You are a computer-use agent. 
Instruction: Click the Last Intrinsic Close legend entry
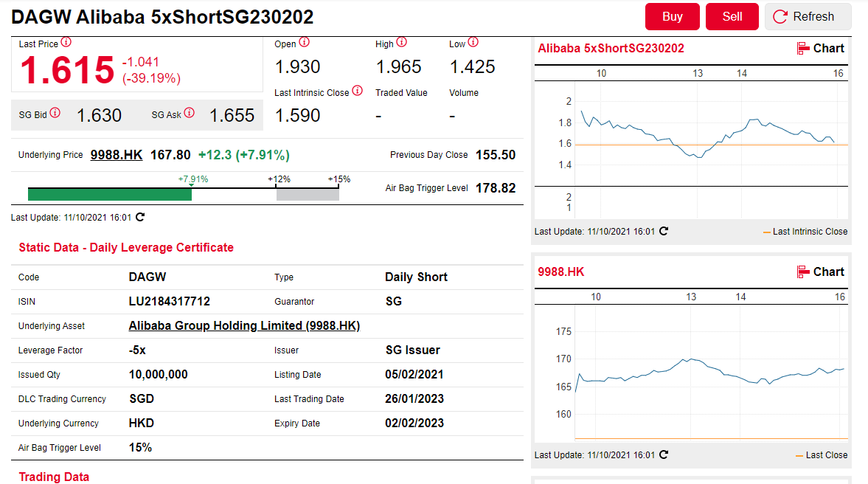tap(805, 232)
